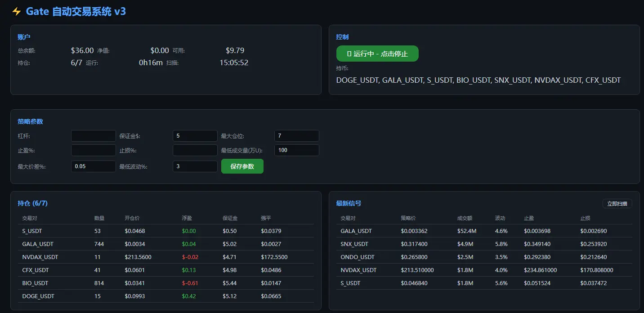
Task: Click S_USDT in the latest signals table
Action: point(350,283)
